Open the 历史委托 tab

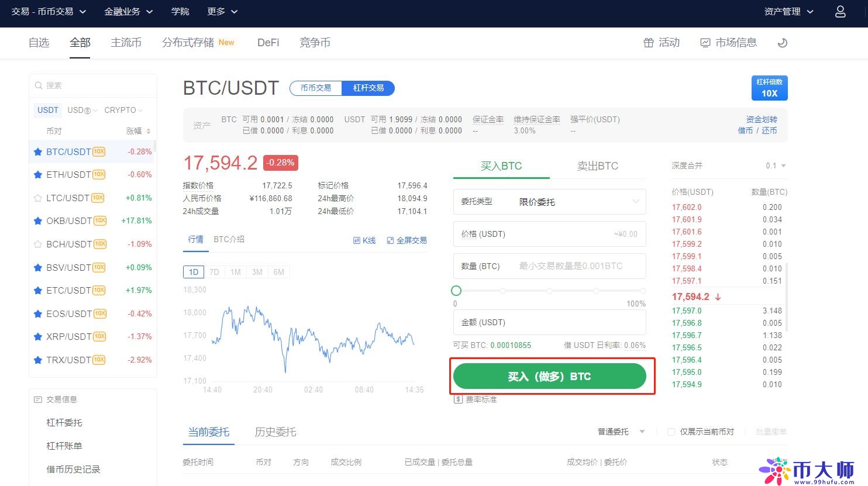point(275,432)
